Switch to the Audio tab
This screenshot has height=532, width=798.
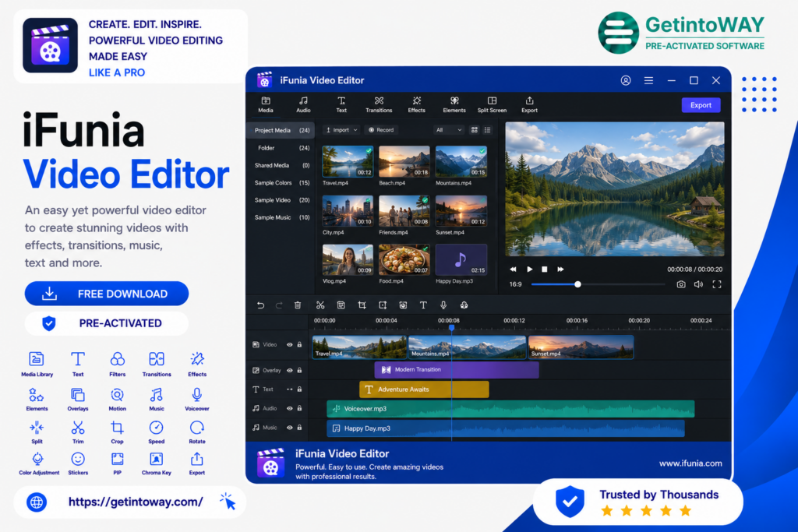303,104
